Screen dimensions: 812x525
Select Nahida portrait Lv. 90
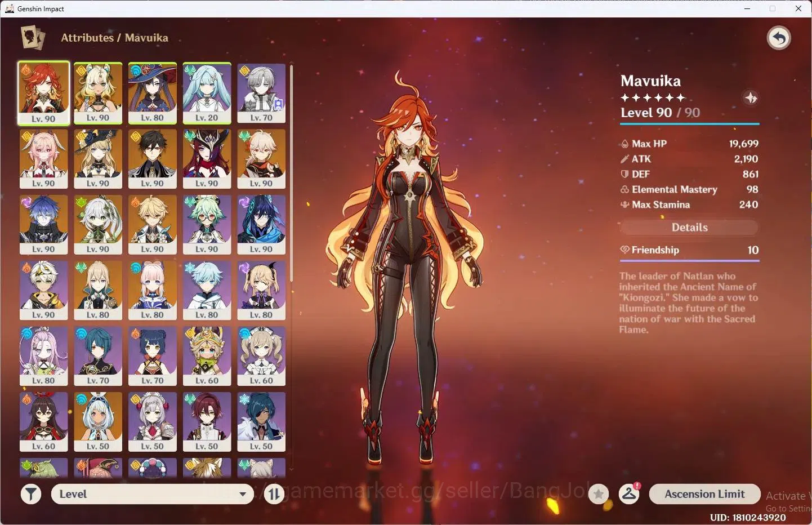click(98, 225)
